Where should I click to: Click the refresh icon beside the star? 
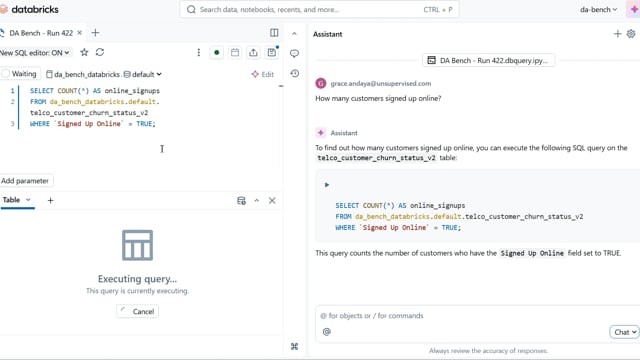pos(100,52)
